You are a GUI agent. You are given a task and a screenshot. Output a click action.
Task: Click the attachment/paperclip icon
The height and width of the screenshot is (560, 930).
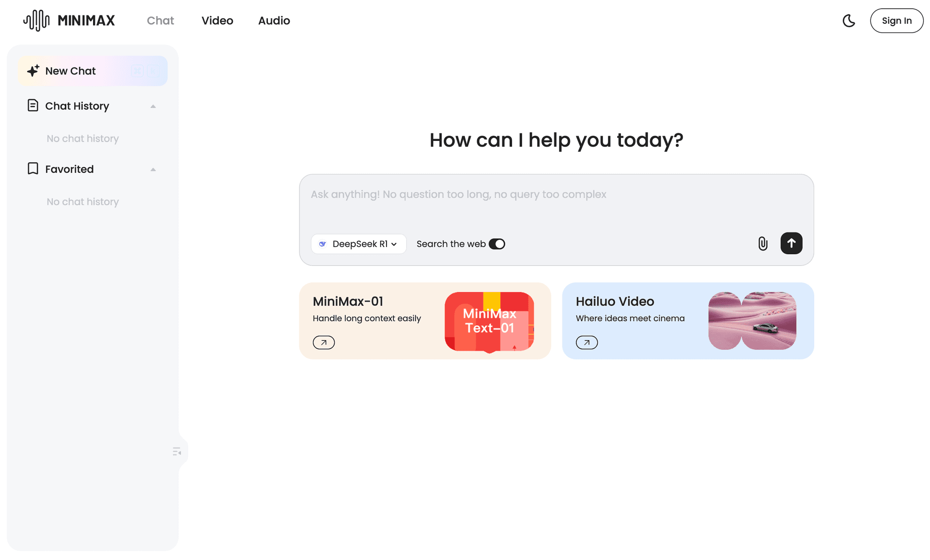pos(762,244)
